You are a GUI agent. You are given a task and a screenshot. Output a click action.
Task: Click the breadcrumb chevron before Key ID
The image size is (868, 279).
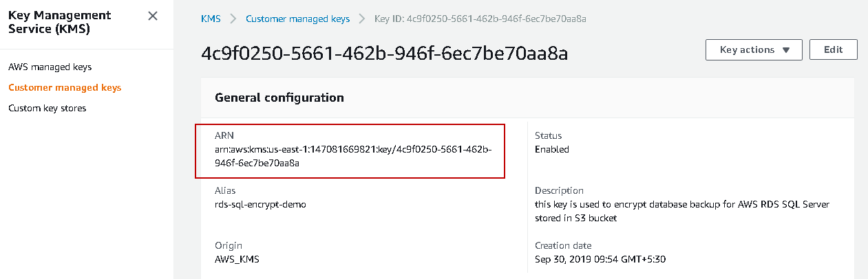pyautogui.click(x=362, y=19)
